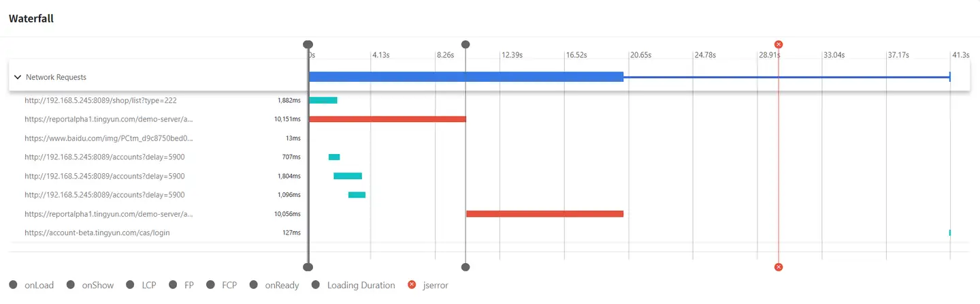Toggle the Loading Duration legend item
980x304 pixels.
tap(353, 285)
